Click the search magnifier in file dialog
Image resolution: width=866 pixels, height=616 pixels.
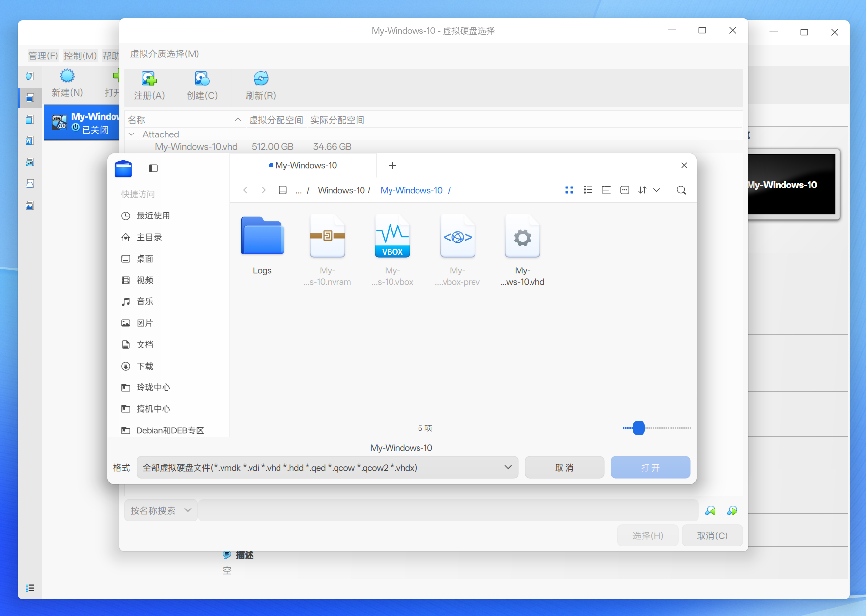(x=681, y=190)
